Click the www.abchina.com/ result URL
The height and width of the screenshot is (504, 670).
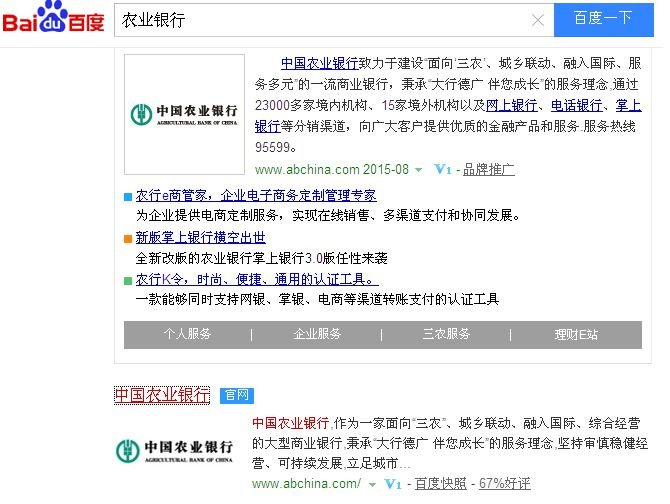coord(306,484)
